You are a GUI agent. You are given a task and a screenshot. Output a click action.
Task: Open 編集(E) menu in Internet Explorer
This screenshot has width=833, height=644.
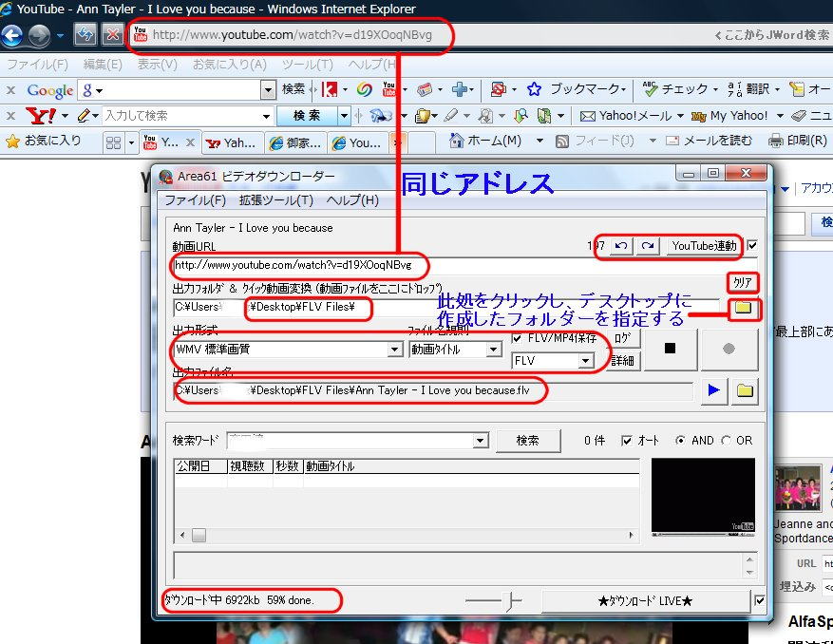(103, 65)
